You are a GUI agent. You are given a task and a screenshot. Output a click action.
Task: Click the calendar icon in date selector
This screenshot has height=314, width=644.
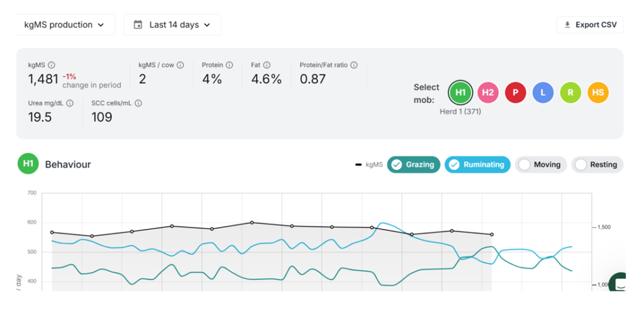[x=138, y=25]
